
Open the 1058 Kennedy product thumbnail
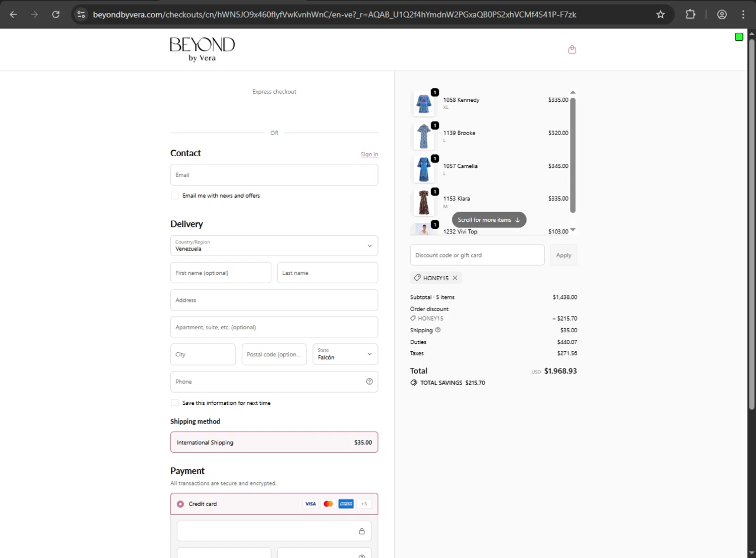tap(424, 103)
